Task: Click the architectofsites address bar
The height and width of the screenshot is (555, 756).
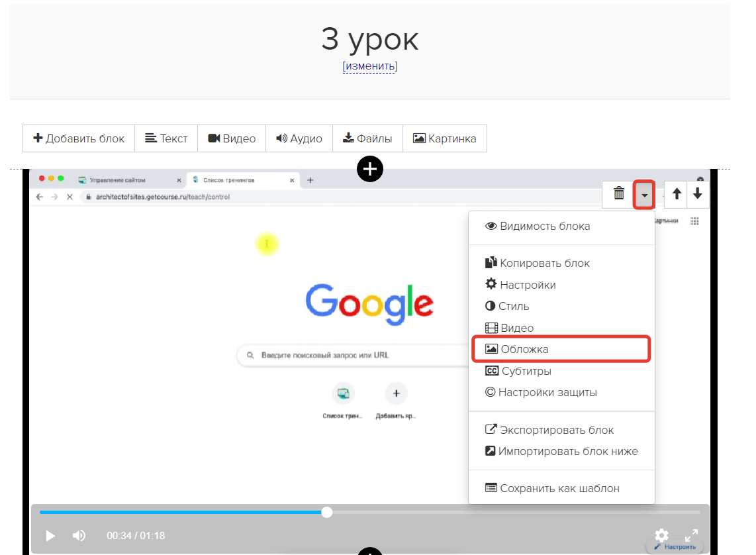Action: (x=162, y=197)
